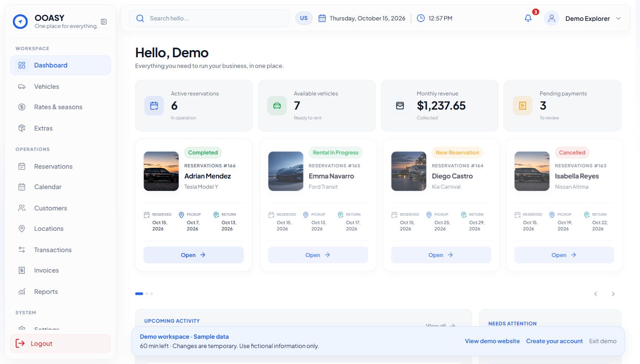This screenshot has height=364, width=640.
Task: Open Locations page
Action: pos(60,229)
